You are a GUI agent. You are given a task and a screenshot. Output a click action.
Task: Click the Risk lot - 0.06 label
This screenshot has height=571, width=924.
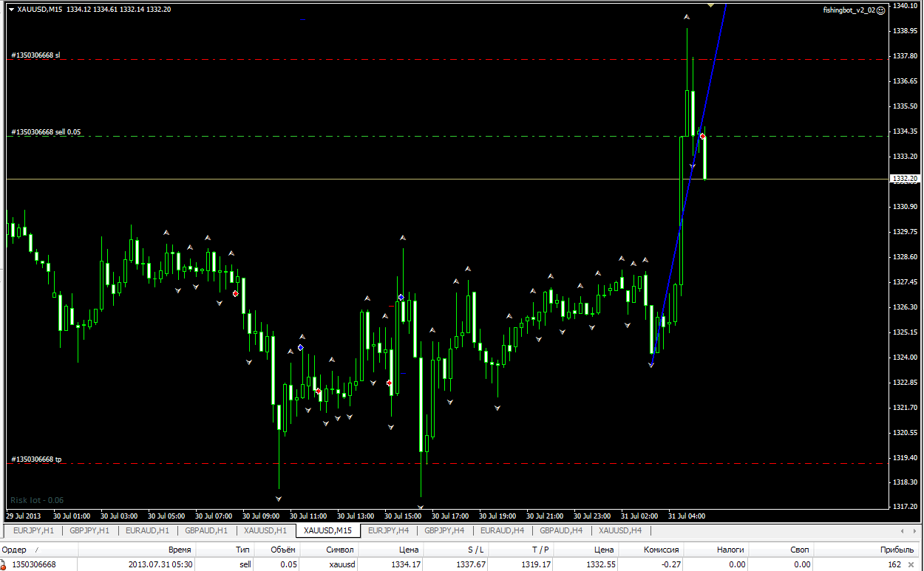click(37, 500)
